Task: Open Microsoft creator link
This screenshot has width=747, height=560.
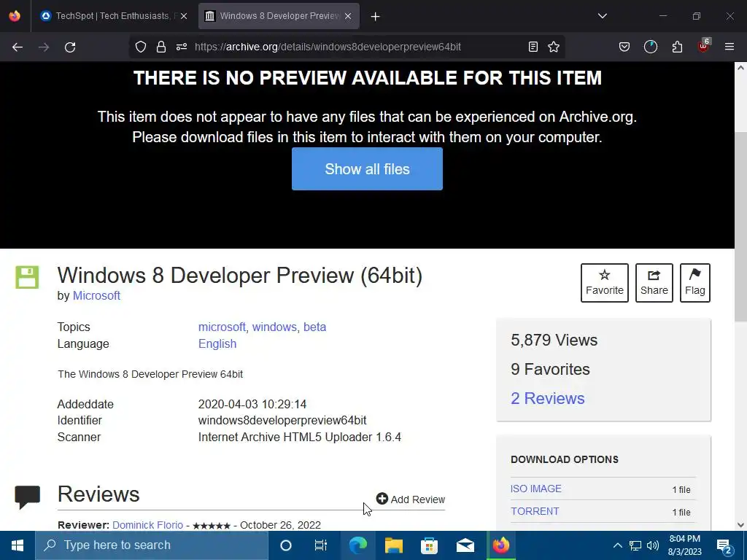Action: pos(96,296)
